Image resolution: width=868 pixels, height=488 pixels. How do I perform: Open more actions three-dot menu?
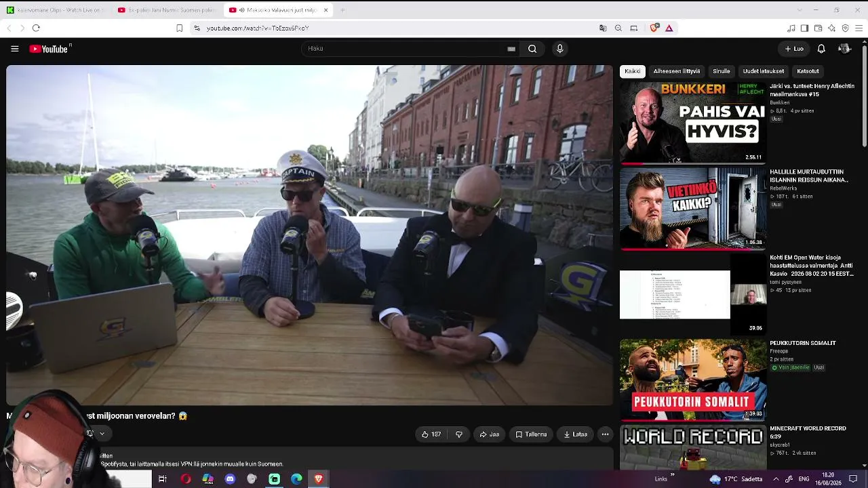click(605, 434)
